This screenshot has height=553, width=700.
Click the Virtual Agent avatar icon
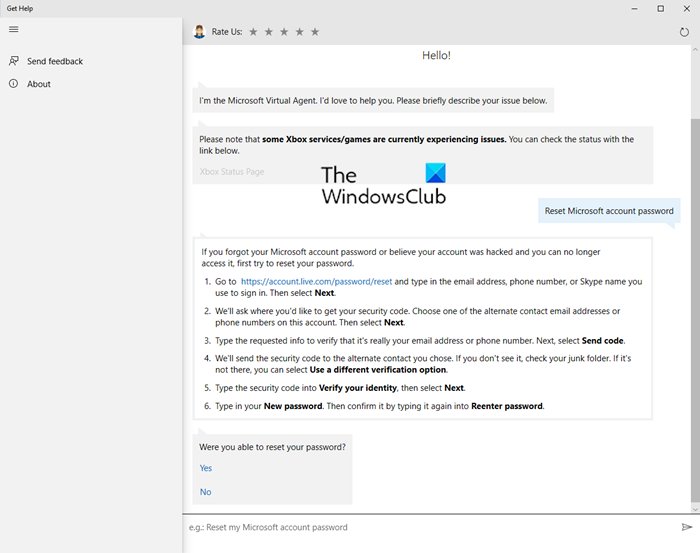(x=200, y=32)
